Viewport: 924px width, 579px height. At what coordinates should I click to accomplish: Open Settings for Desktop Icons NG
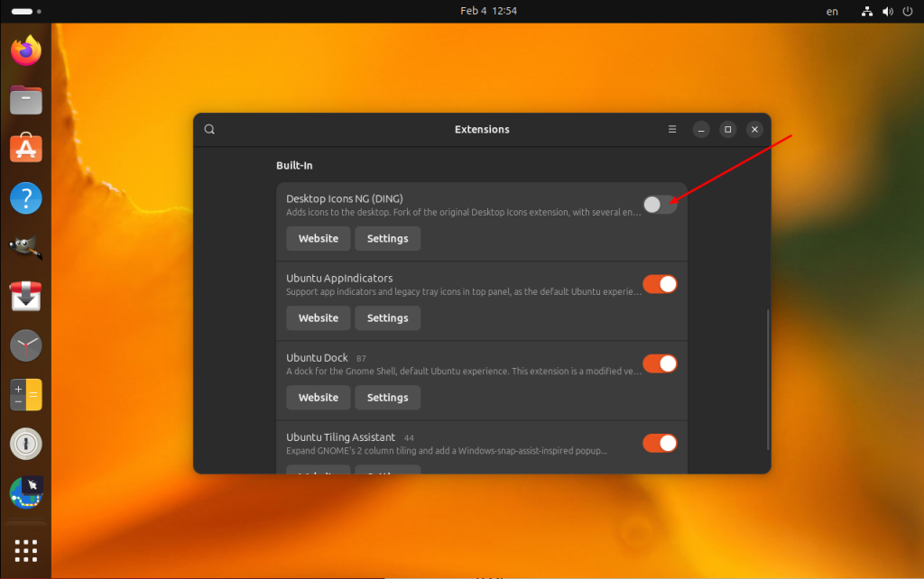388,239
